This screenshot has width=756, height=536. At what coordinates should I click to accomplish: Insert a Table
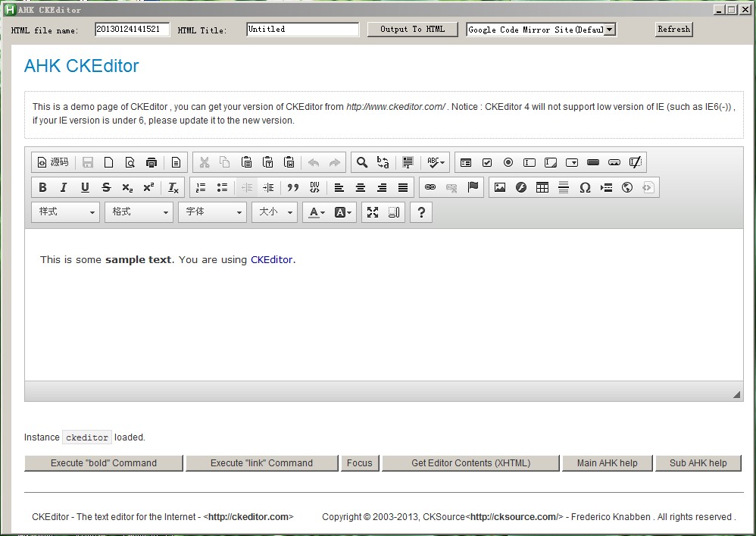pyautogui.click(x=542, y=188)
